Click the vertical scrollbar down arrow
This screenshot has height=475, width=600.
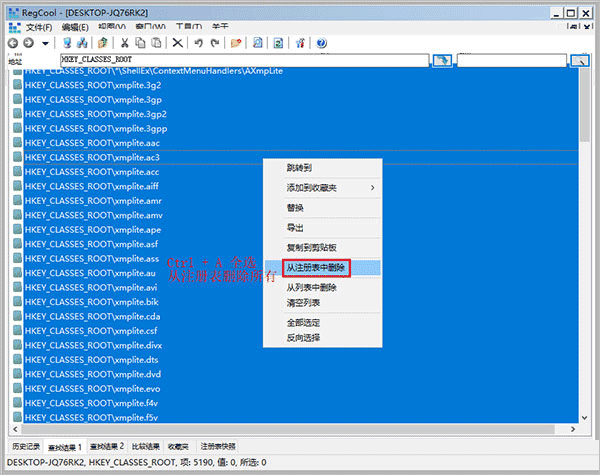pos(584,418)
